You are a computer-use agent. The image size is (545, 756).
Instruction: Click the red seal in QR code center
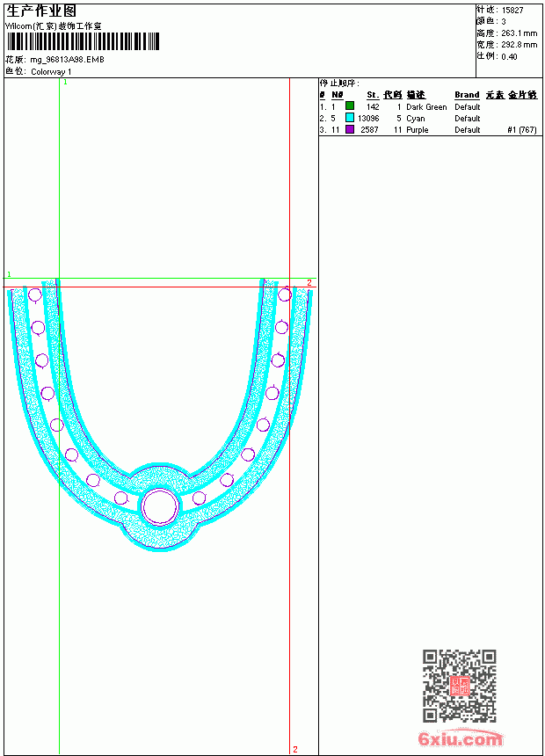(x=460, y=686)
